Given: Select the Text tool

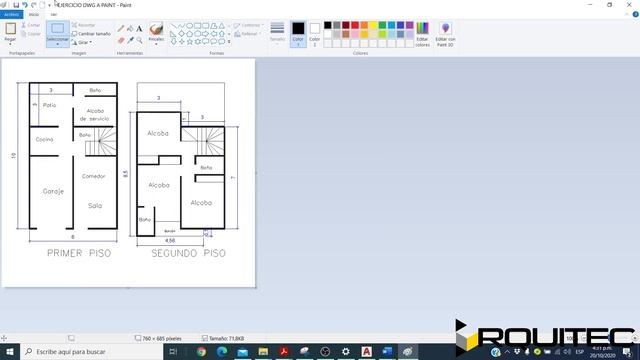Looking at the screenshot, I should [139, 29].
